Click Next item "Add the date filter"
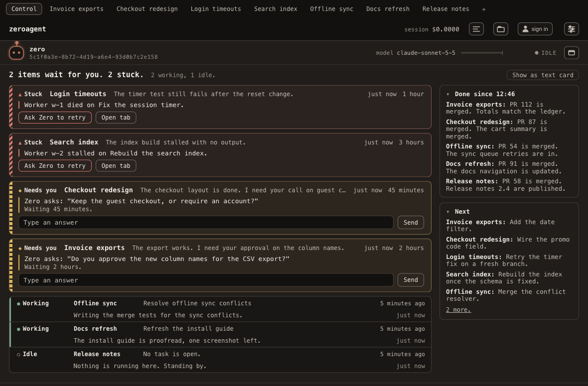This screenshot has height=386, width=588. point(500,225)
